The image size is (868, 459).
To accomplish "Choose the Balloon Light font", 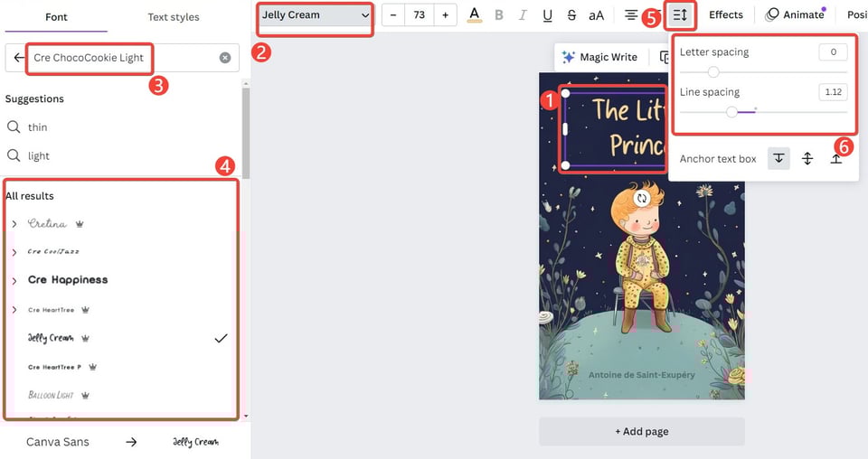I will 51,395.
